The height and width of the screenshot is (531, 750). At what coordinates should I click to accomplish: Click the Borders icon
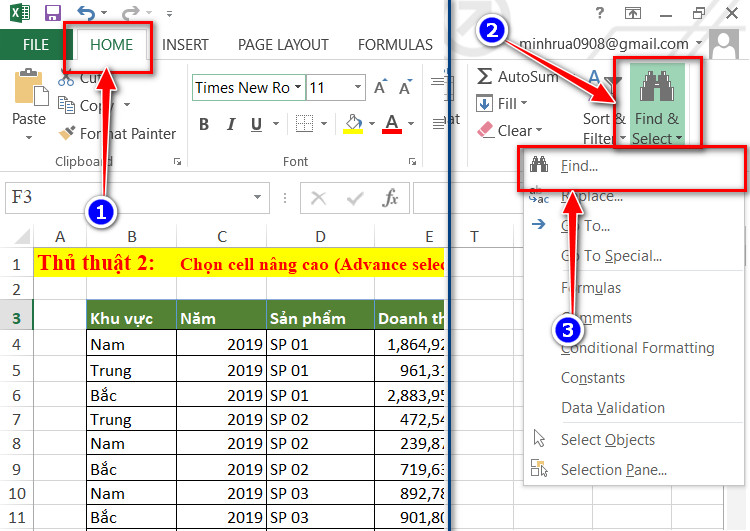coord(304,123)
